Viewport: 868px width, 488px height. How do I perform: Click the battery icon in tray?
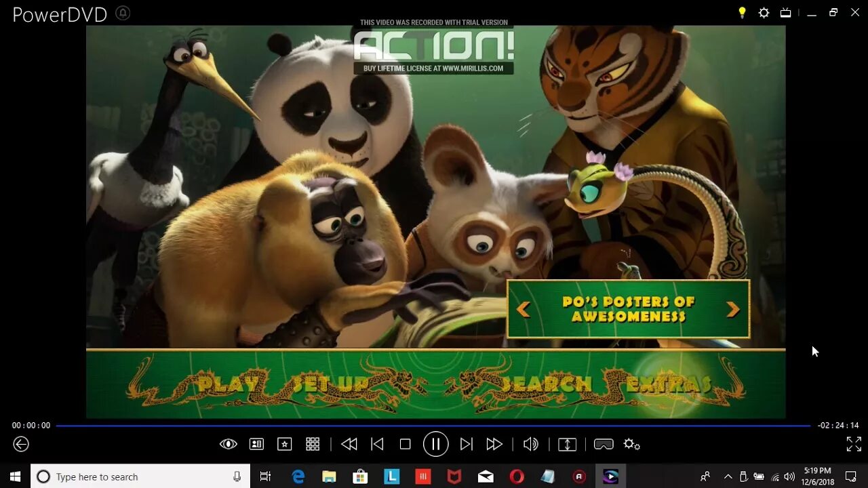coord(759,476)
